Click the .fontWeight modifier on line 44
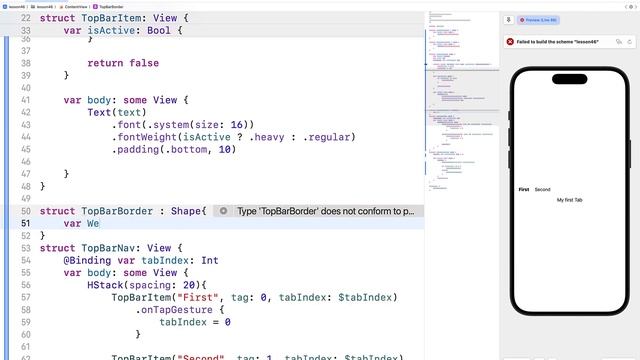 click(x=233, y=137)
